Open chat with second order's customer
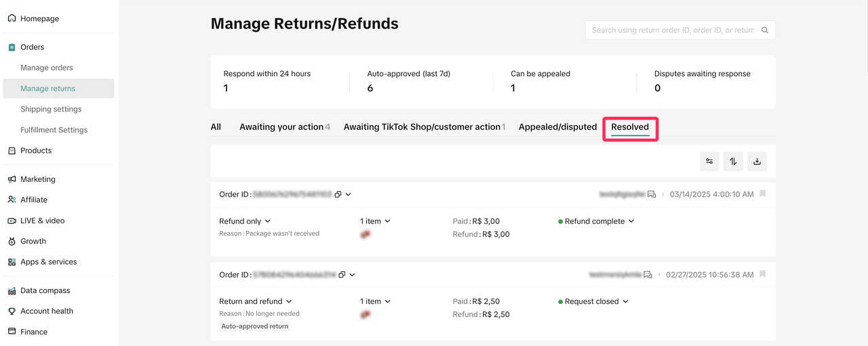The height and width of the screenshot is (346, 868). point(648,275)
